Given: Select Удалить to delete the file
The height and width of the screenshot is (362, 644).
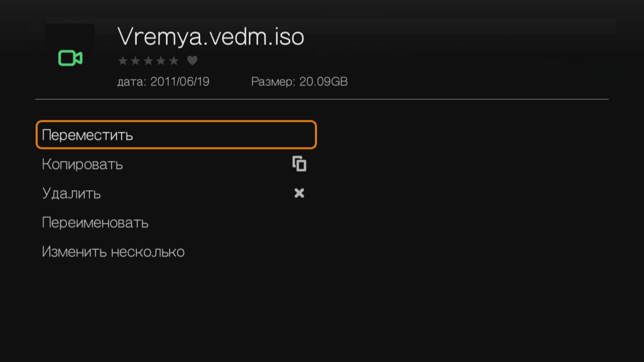Looking at the screenshot, I should 71,193.
